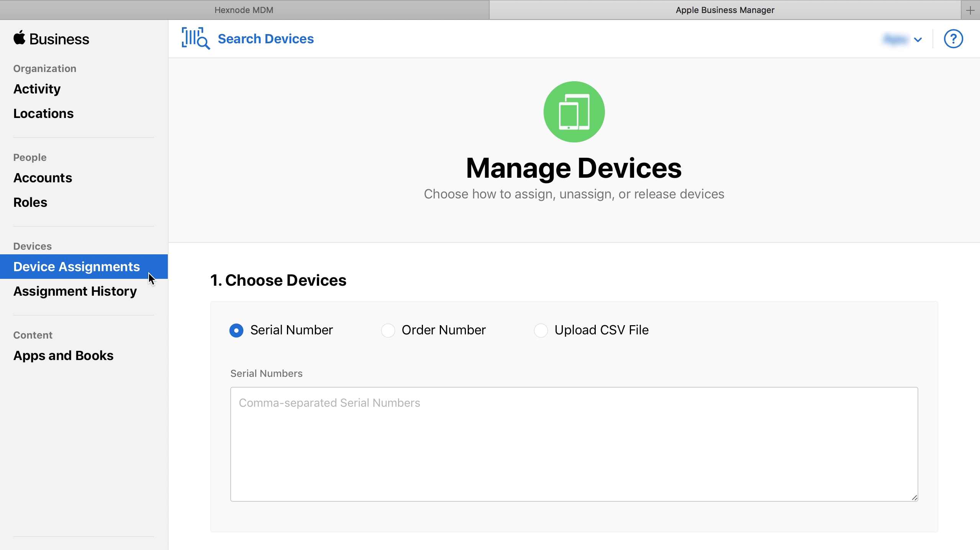Screen dimensions: 980x550
Task: Open a new browser tab with plus
Action: pyautogui.click(x=970, y=10)
